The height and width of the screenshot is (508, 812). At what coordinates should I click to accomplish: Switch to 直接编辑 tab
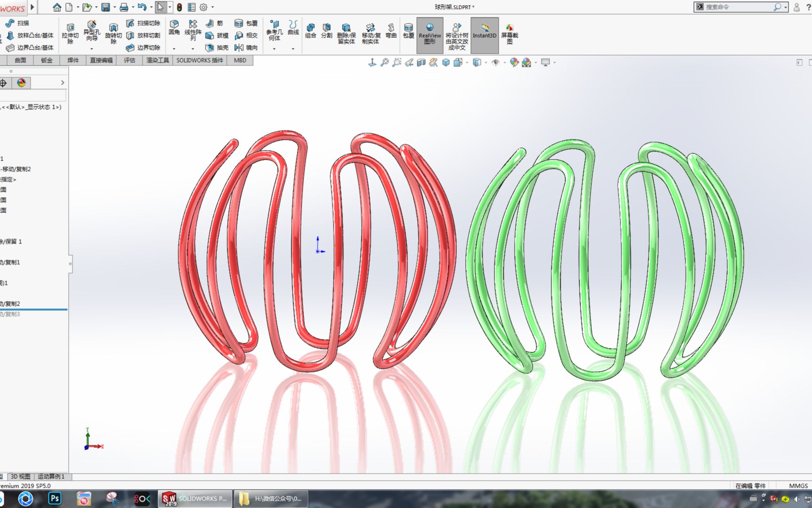101,60
